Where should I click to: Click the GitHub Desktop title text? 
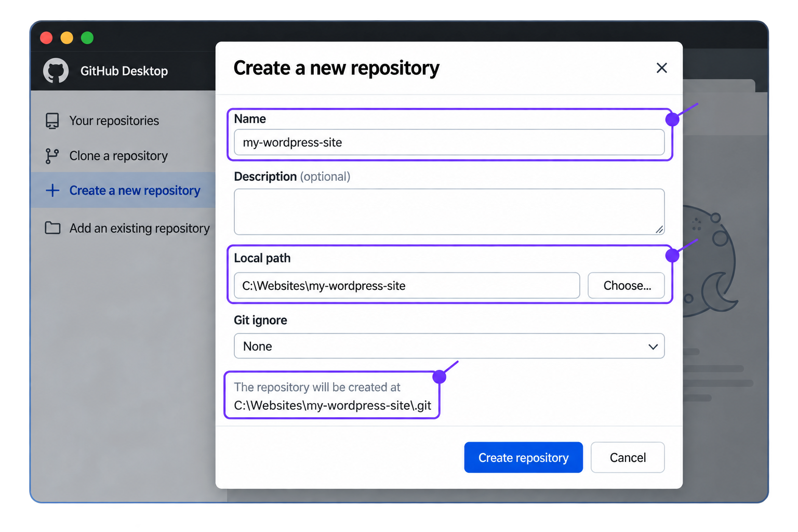click(124, 71)
